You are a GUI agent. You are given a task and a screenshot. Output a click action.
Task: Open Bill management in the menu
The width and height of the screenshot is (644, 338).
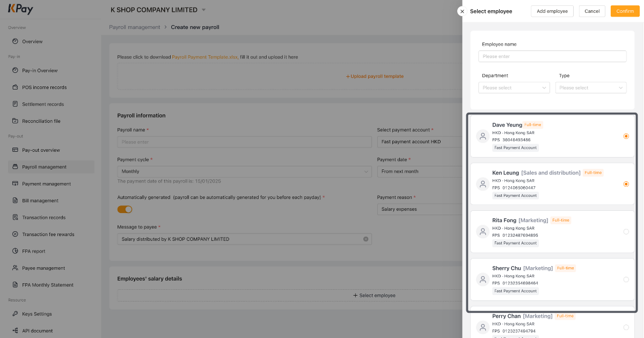(x=40, y=200)
